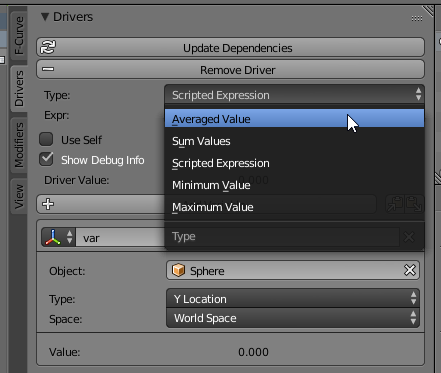Click the plus icon to add variable

pos(48,204)
